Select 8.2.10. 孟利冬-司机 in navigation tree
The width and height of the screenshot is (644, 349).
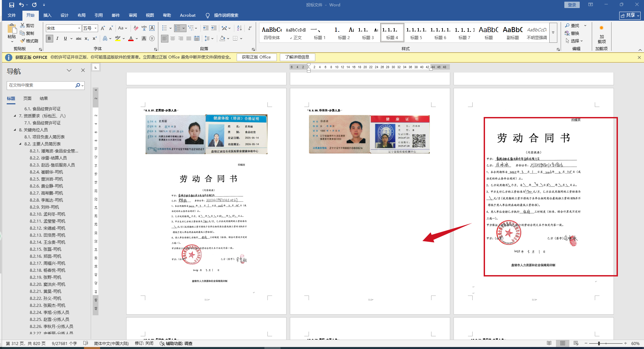pos(48,214)
